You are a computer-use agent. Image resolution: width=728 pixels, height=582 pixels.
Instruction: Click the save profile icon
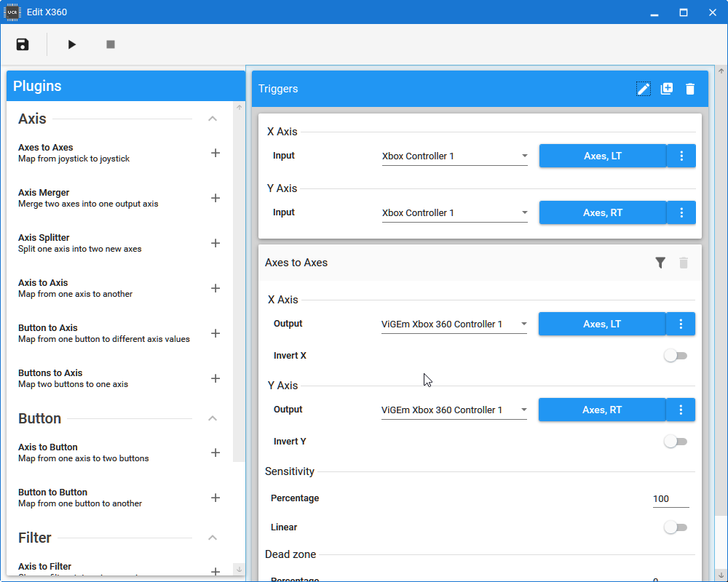coord(23,44)
